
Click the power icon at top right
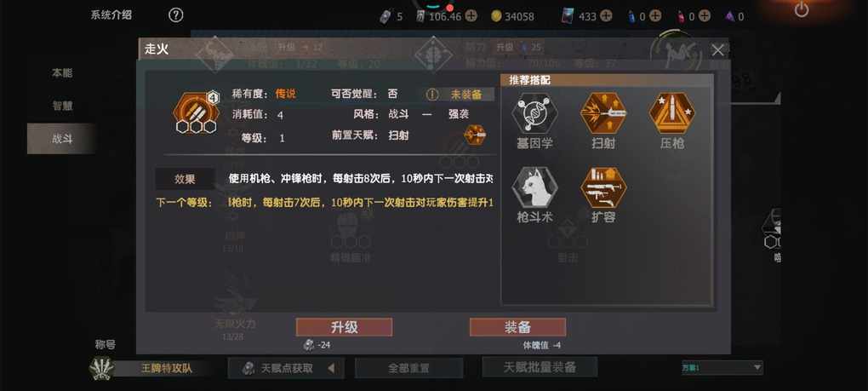pyautogui.click(x=802, y=9)
